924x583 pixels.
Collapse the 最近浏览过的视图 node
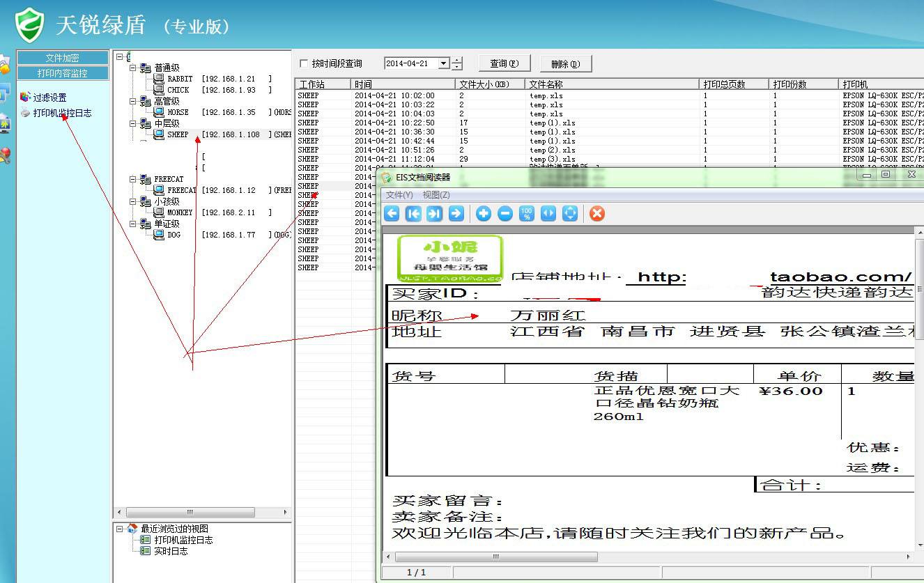(x=120, y=529)
